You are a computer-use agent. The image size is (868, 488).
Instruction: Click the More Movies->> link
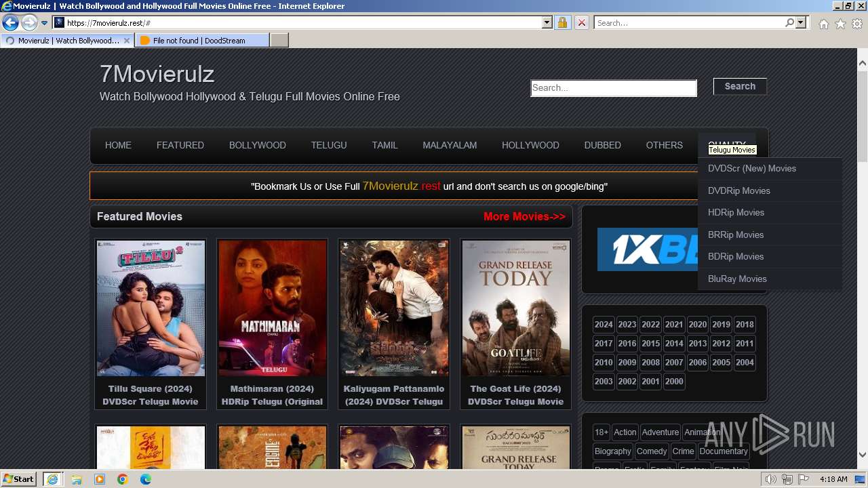pyautogui.click(x=524, y=217)
